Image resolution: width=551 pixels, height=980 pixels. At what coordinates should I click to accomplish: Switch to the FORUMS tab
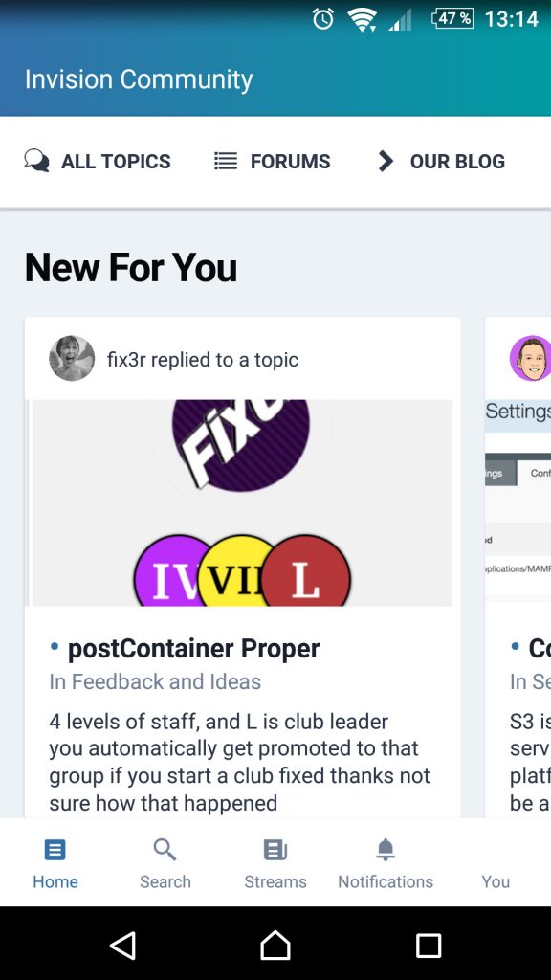point(289,161)
